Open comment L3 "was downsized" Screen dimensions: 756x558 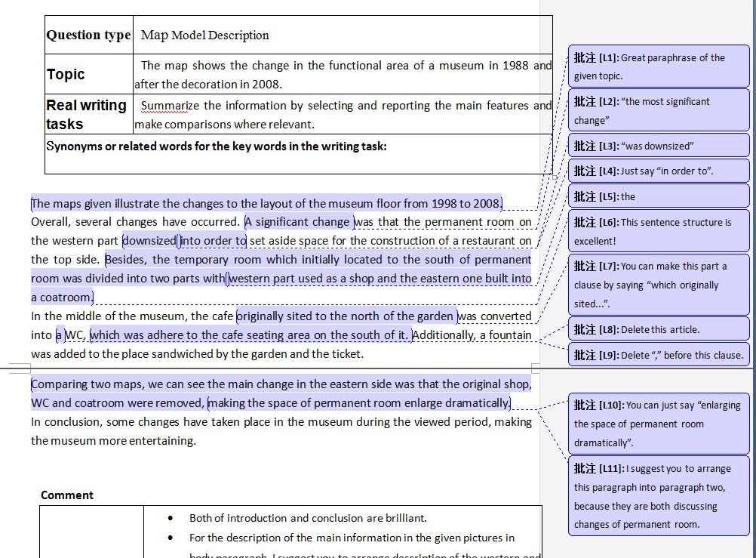click(659, 146)
